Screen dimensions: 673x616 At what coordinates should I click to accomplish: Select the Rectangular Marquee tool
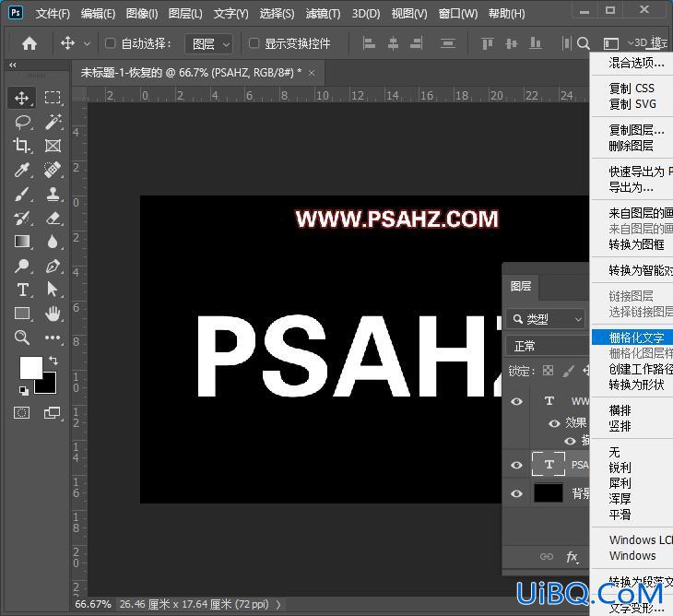(53, 98)
